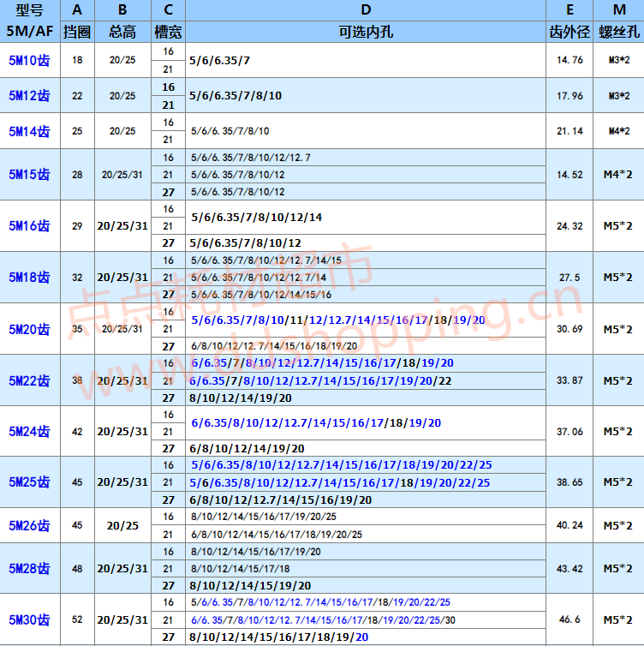Select bore list 6/8/10/12/14/19/20
644x646 pixels.
click(x=247, y=448)
